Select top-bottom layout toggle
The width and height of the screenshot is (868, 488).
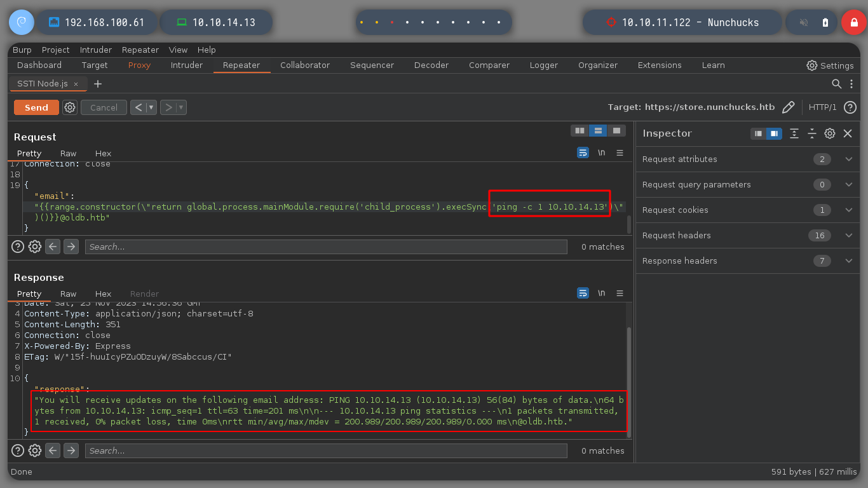pos(597,130)
